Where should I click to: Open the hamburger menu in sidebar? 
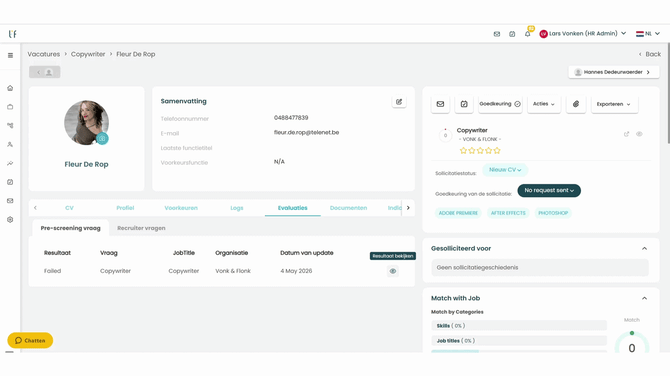10,56
